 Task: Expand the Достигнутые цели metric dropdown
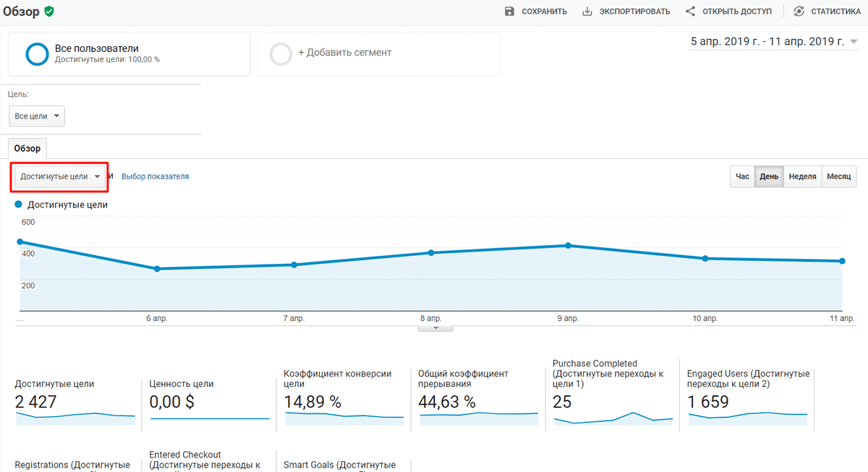tap(60, 176)
